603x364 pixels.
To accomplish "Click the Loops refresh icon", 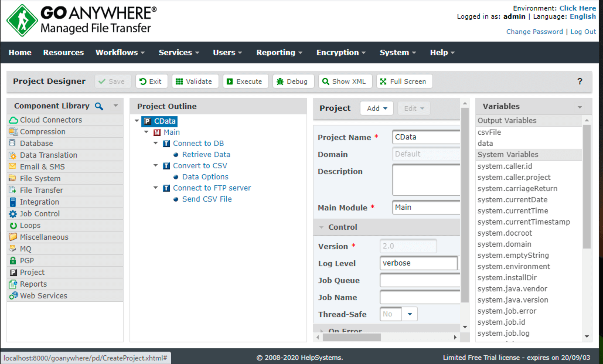I will coord(13,226).
